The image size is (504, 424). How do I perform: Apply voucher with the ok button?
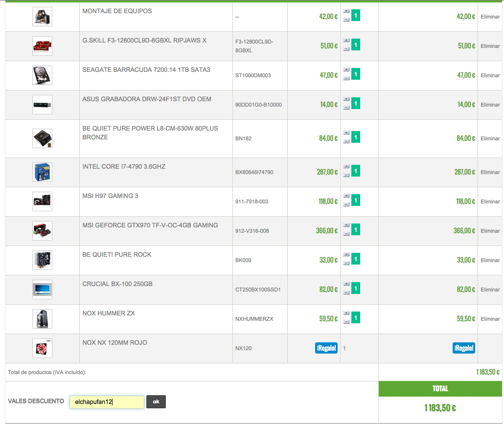pos(156,402)
